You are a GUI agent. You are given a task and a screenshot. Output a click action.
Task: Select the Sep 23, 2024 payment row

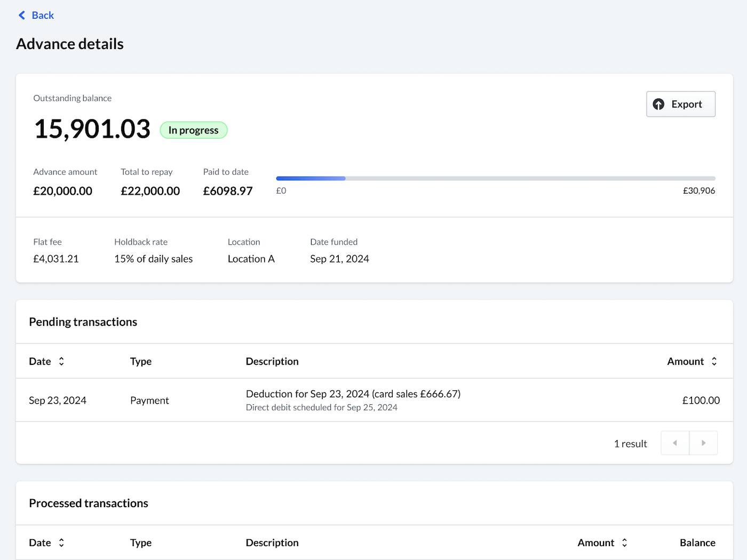coord(373,400)
